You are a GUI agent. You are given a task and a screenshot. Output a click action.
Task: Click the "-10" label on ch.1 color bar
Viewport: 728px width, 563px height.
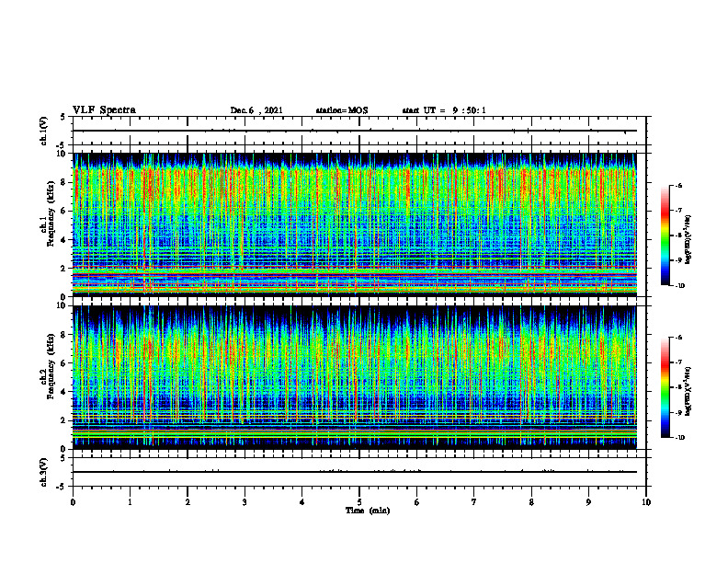[x=680, y=286]
